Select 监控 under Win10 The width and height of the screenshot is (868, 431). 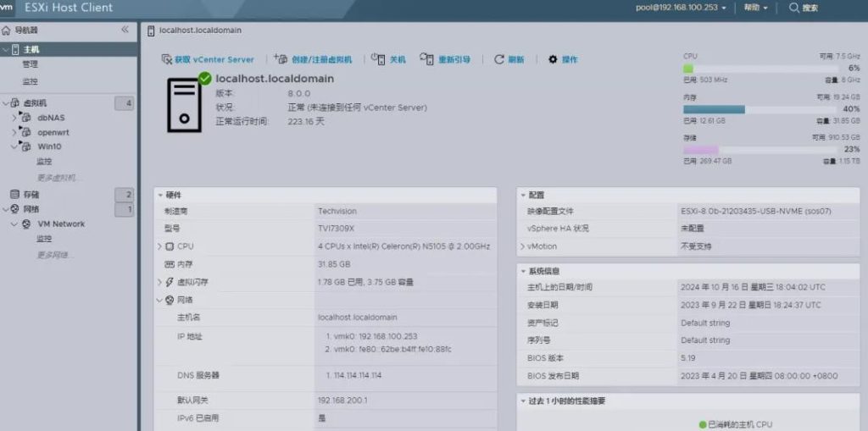coord(44,162)
